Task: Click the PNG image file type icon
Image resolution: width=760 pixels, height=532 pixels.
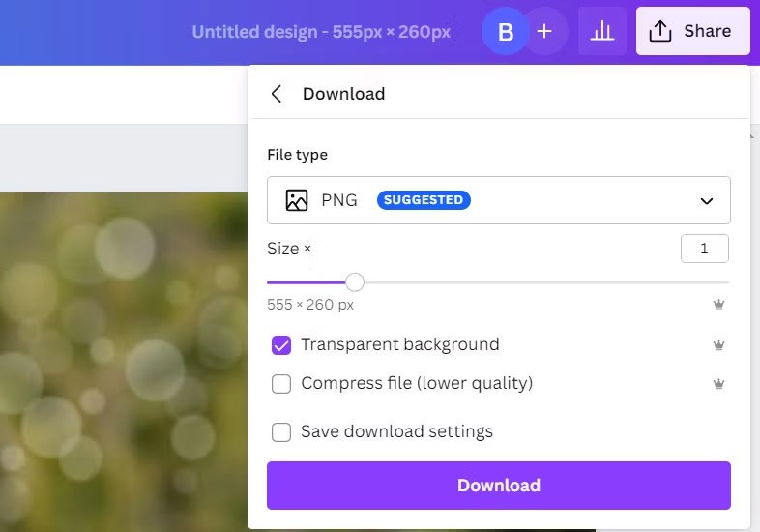Action: (297, 200)
